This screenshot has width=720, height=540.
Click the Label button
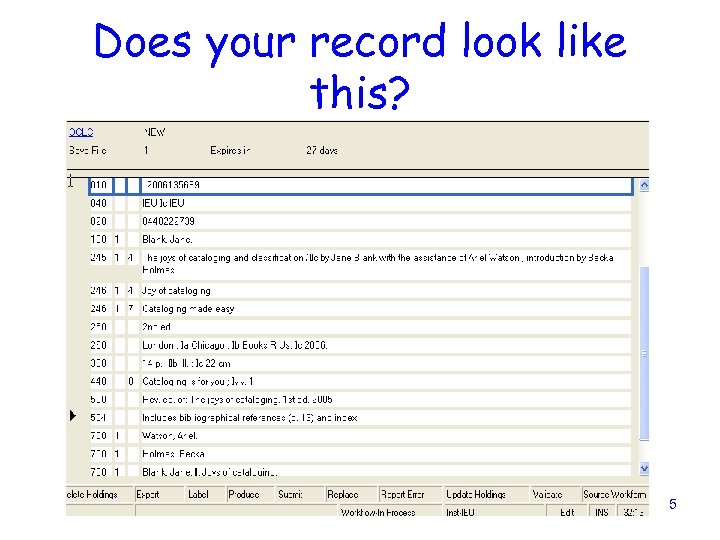coord(205,494)
